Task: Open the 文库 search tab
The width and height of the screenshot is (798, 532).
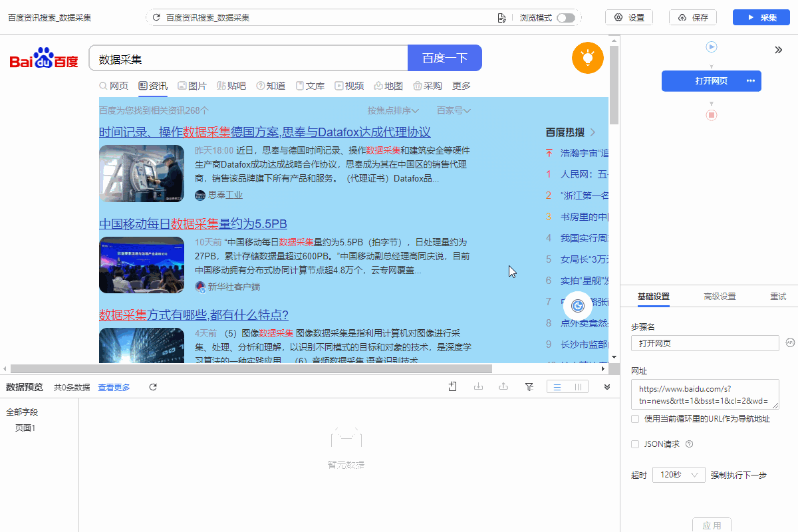Action: point(310,86)
